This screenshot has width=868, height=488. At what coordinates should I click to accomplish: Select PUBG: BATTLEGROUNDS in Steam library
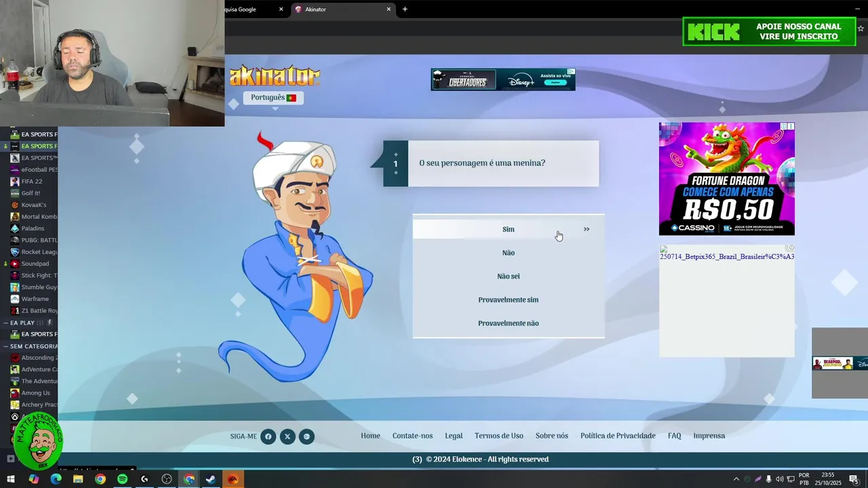coord(34,240)
